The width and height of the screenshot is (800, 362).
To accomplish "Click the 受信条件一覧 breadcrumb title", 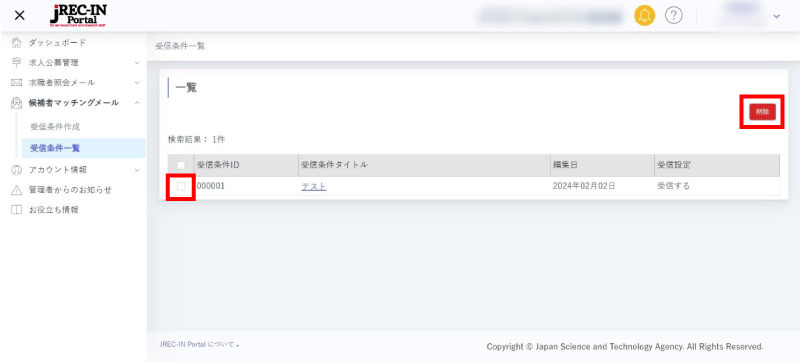I will click(180, 46).
